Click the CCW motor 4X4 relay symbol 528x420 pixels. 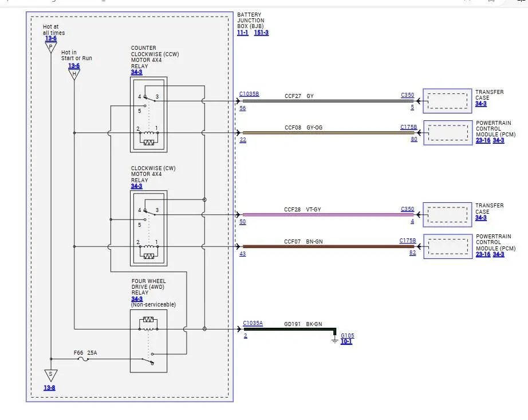click(149, 115)
